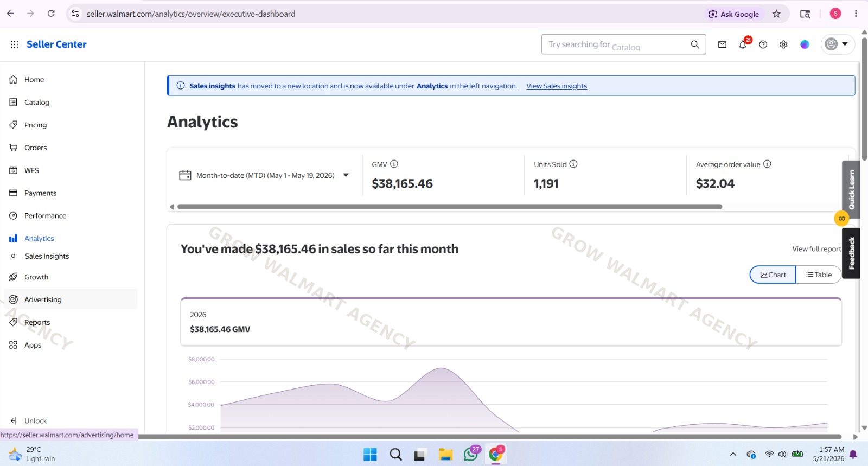Viewport: 868px width, 466px height.
Task: Bookmark page with the star icon
Action: 777,14
